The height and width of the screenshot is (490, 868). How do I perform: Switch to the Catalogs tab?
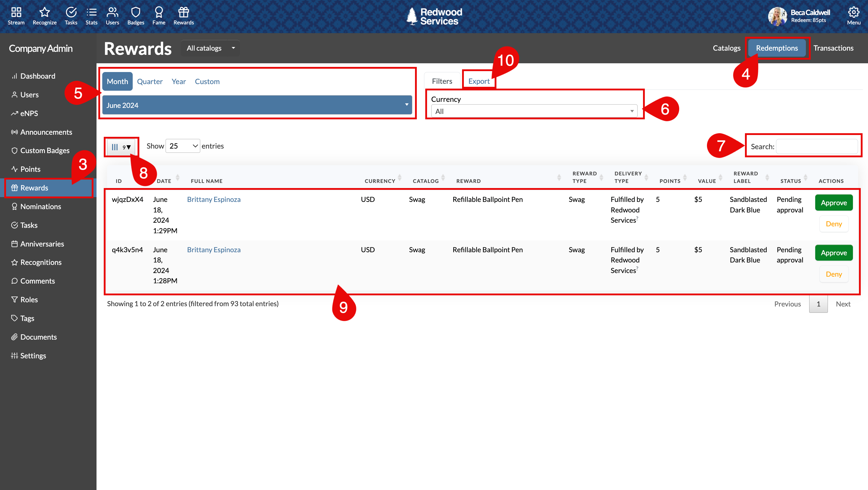tap(727, 48)
